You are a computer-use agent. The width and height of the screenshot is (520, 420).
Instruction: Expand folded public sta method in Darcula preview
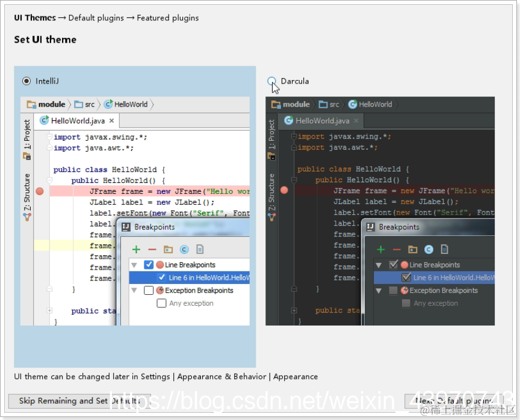pos(294,310)
